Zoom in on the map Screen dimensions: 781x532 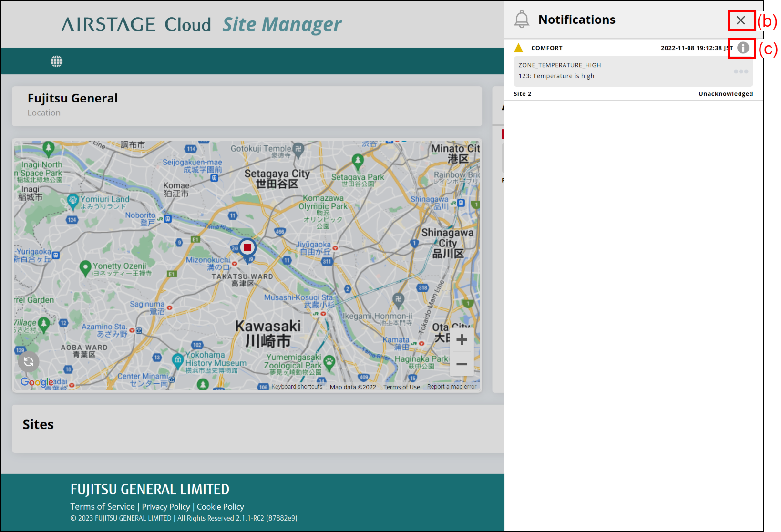click(x=461, y=340)
